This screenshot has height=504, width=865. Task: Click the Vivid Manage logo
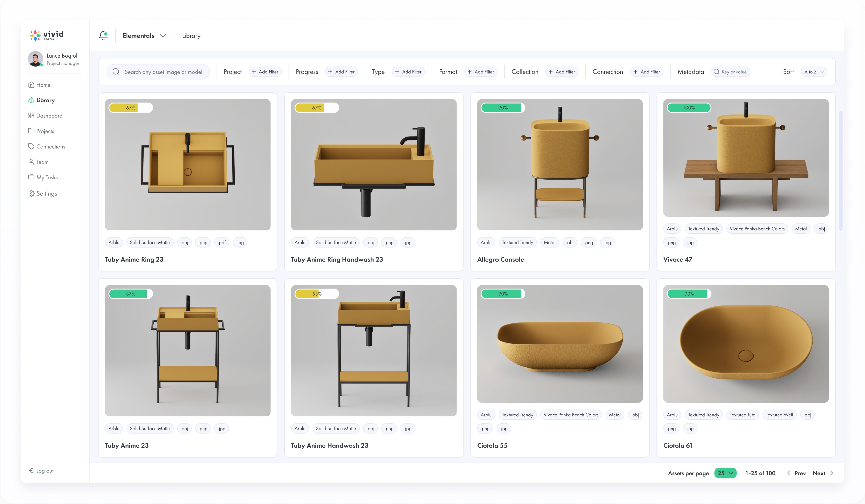click(46, 35)
